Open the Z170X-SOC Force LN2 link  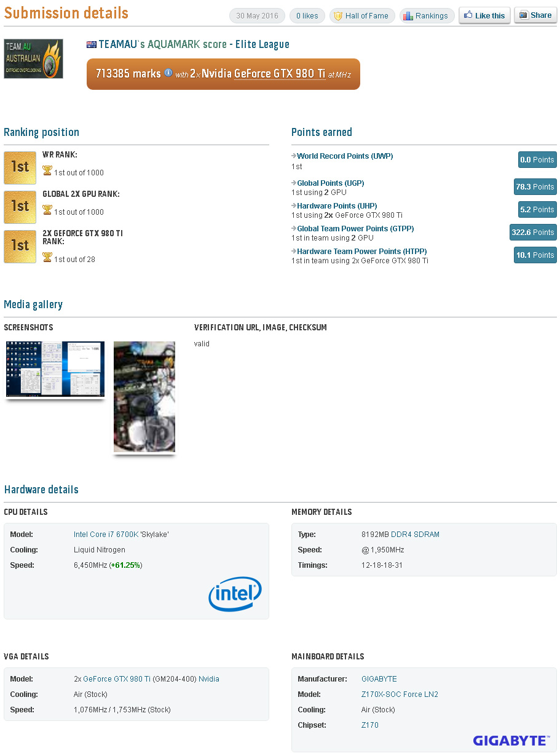(400, 694)
